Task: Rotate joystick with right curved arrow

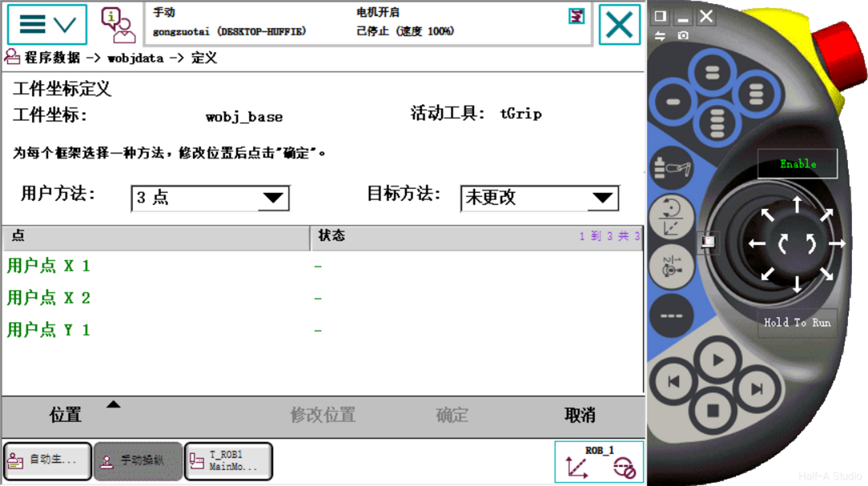Action: [x=811, y=244]
